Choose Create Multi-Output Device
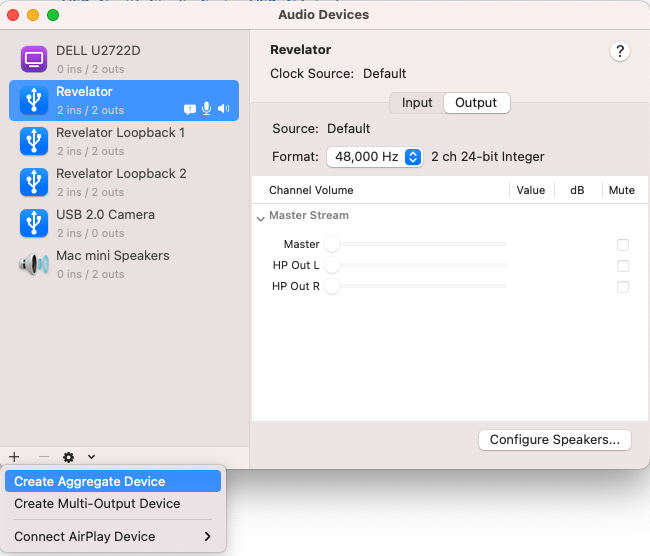 coord(113,504)
